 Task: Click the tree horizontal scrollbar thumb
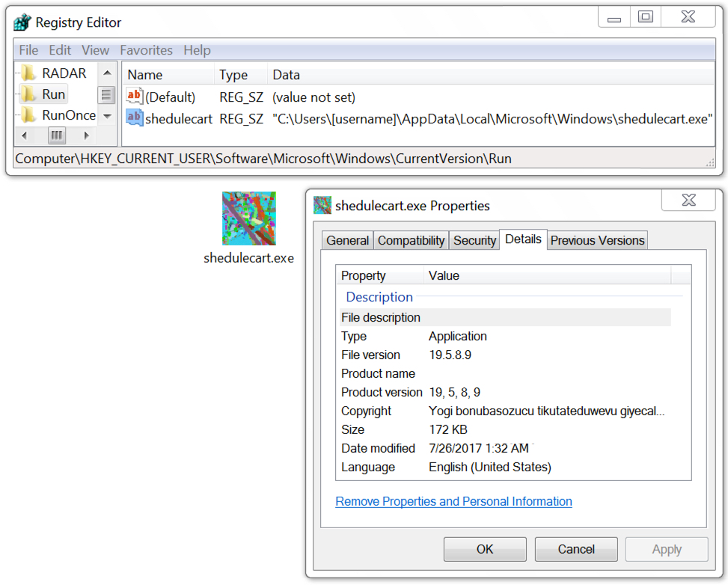click(x=57, y=135)
